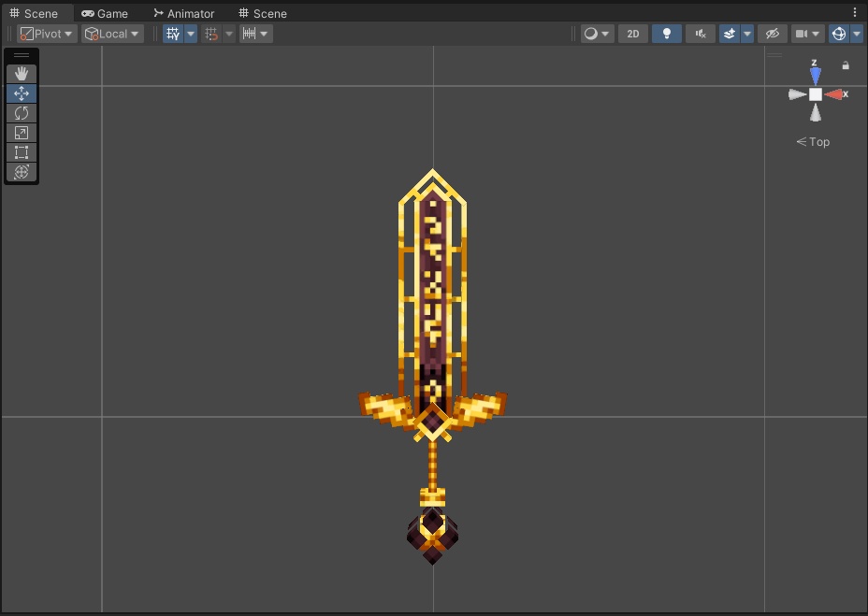Open the shading draw mode dropdown
This screenshot has width=868, height=616.
(598, 34)
